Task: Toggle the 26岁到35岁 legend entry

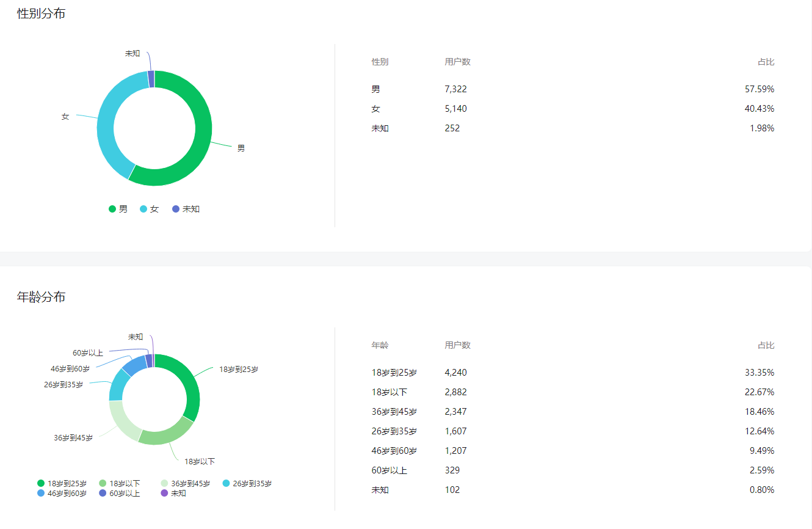Action: click(x=247, y=483)
